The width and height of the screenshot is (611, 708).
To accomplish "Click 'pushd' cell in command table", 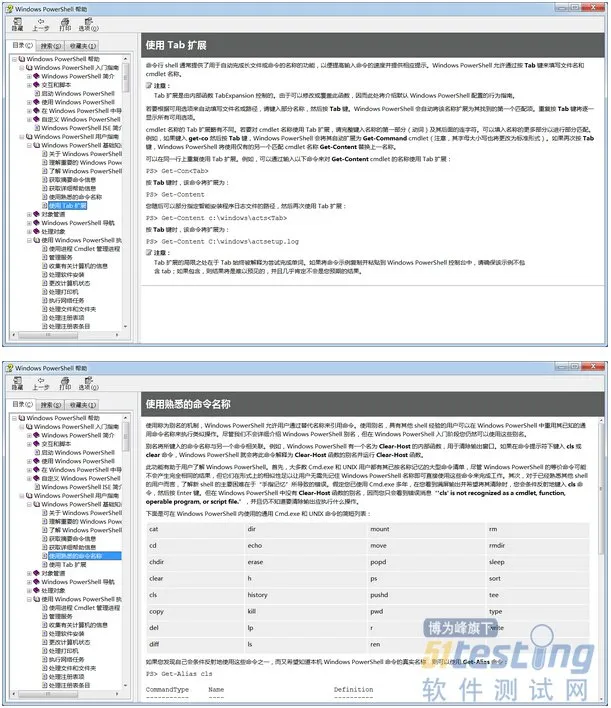I will (426, 595).
